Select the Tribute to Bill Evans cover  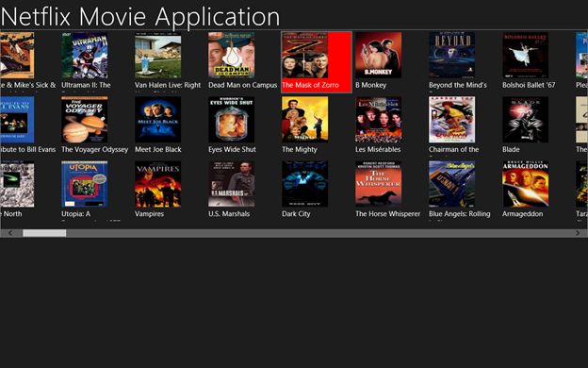17,120
